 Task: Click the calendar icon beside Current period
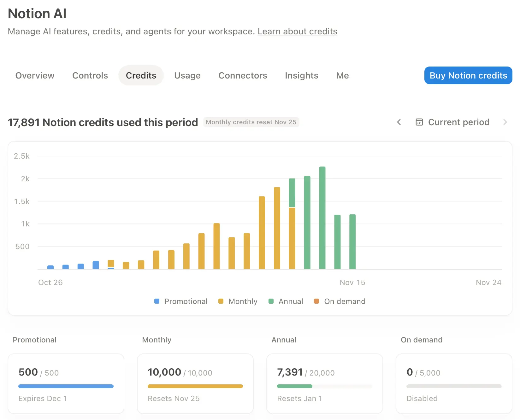[x=419, y=122]
